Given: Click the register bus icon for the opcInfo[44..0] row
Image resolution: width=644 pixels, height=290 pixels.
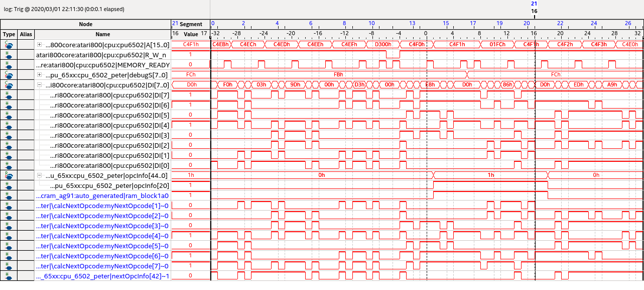Looking at the screenshot, I should [9, 175].
